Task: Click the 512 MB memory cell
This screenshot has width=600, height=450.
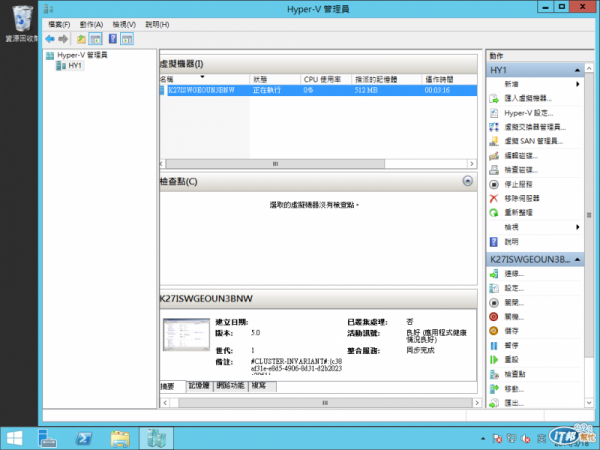Action: point(366,90)
